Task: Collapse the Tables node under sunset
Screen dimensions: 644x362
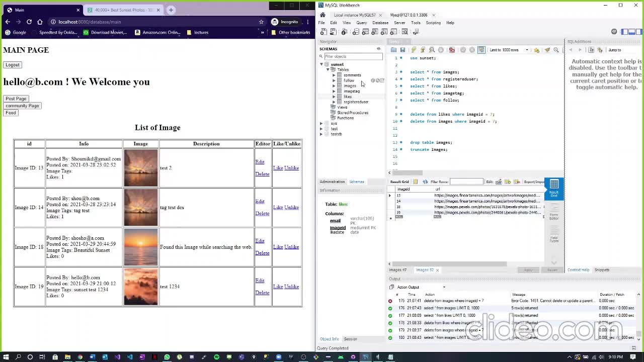Action: tap(328, 69)
